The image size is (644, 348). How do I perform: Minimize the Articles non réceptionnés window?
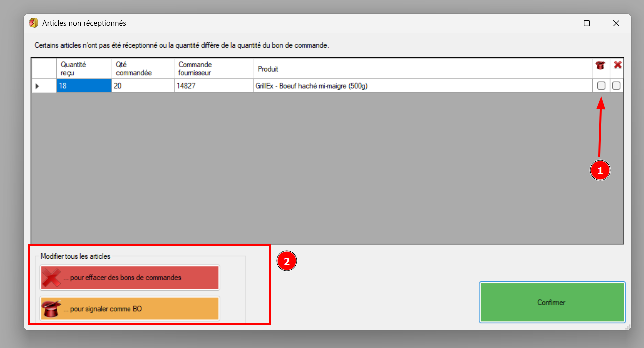pyautogui.click(x=558, y=23)
